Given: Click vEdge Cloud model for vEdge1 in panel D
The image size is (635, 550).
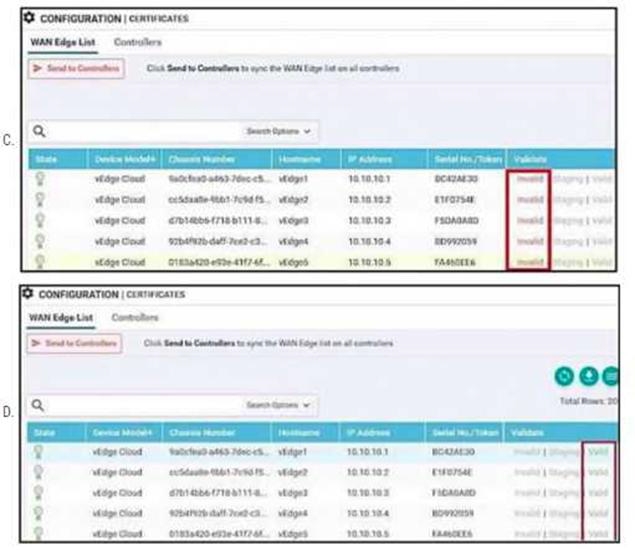Looking at the screenshot, I should 117,452.
